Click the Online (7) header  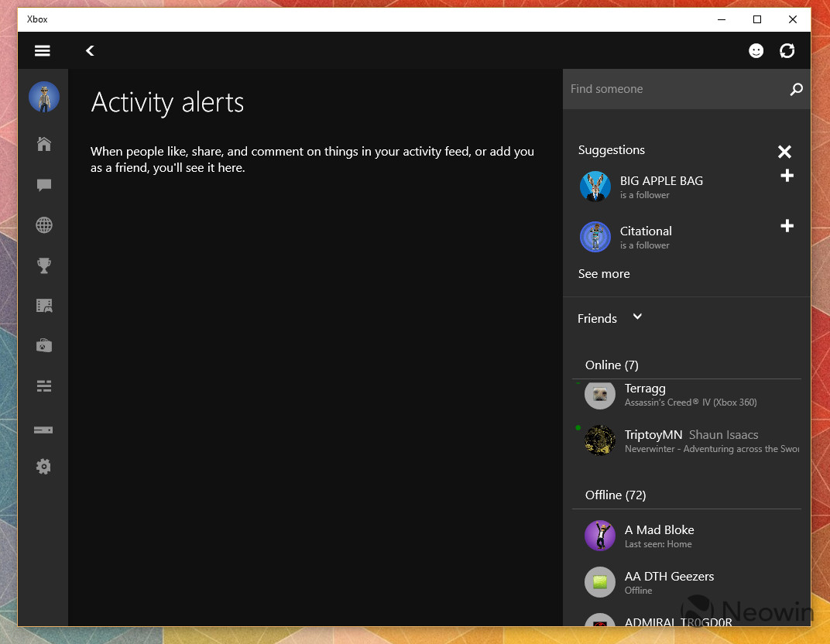[x=612, y=365]
